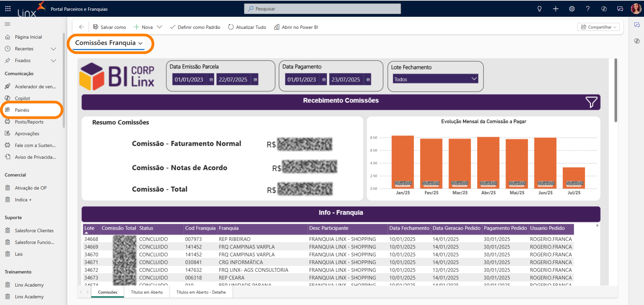Click the left sidebar scrollbar

point(63,80)
